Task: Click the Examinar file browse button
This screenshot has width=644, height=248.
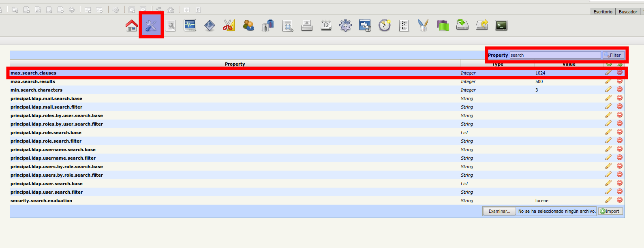Action: click(499, 211)
